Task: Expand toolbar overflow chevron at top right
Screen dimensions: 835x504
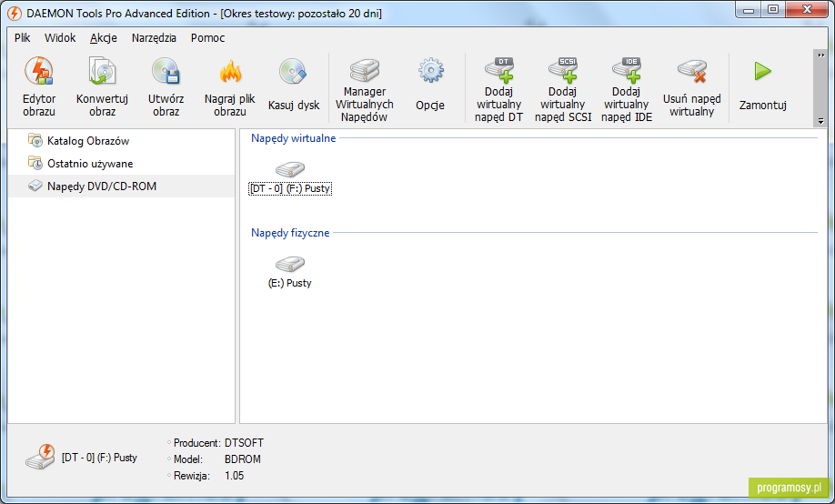Action: (x=820, y=55)
